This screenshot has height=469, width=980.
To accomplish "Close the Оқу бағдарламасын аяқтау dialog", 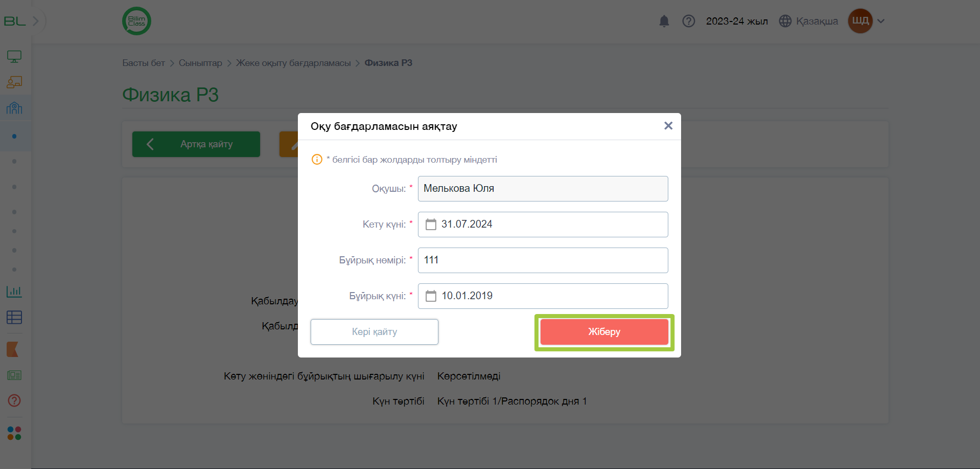I will [x=668, y=126].
